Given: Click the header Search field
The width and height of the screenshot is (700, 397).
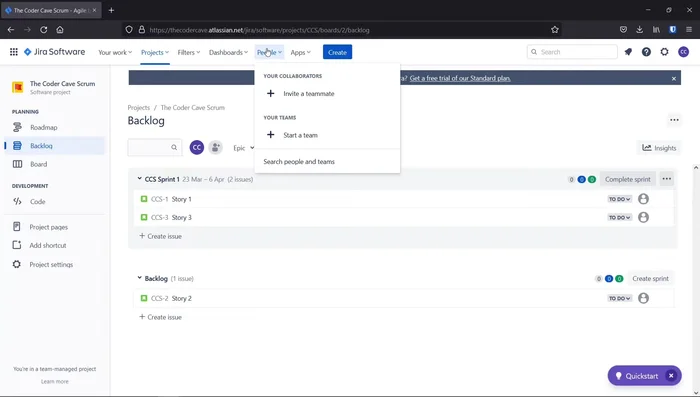Looking at the screenshot, I should click(x=572, y=52).
